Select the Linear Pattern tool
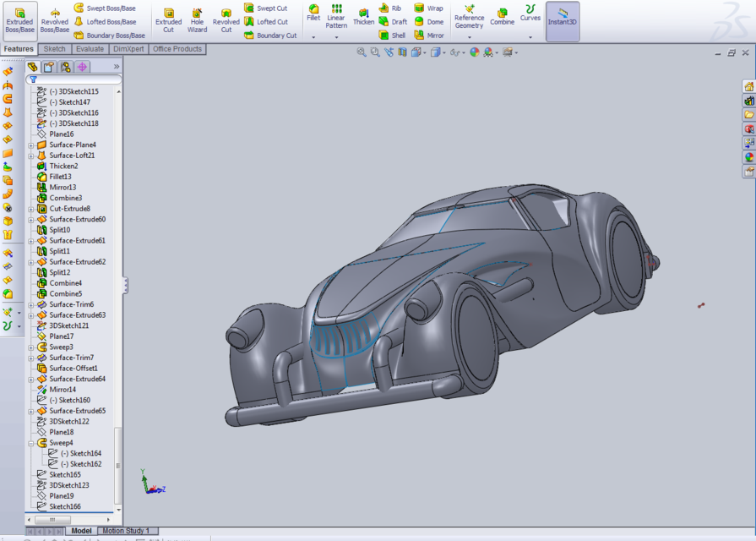Screen dimensions: 756x541 pos(336,19)
